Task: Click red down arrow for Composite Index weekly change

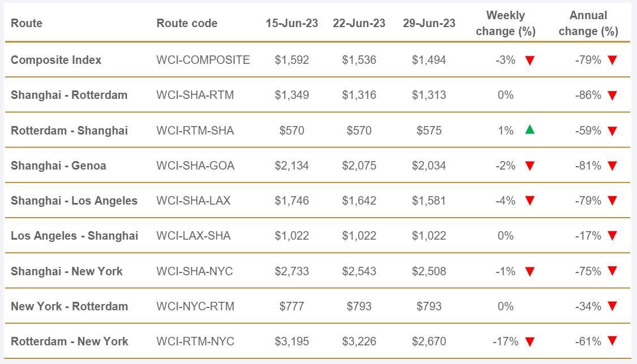Action: 530,60
